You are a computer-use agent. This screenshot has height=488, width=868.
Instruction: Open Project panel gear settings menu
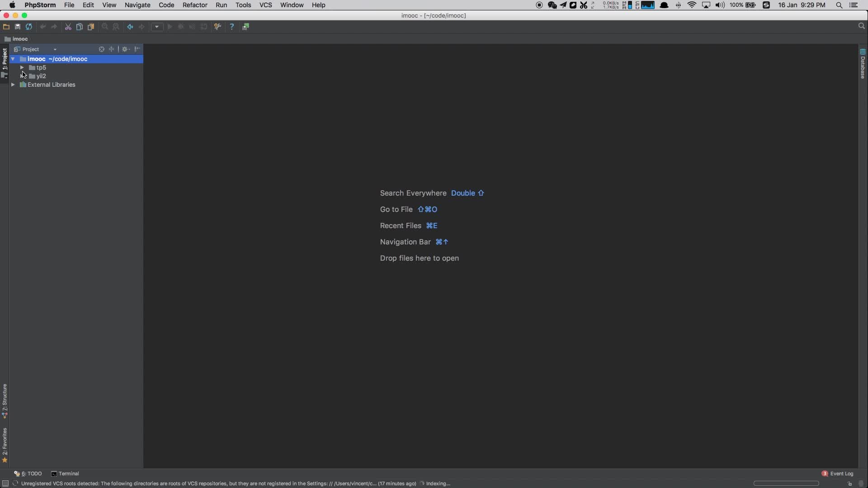click(x=126, y=49)
